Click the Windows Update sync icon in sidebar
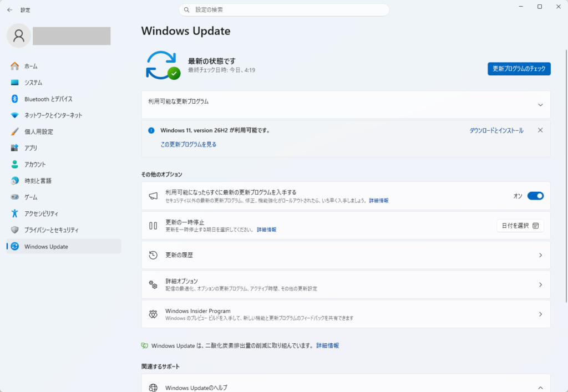Screen dimensions: 568x392 (x=14, y=247)
